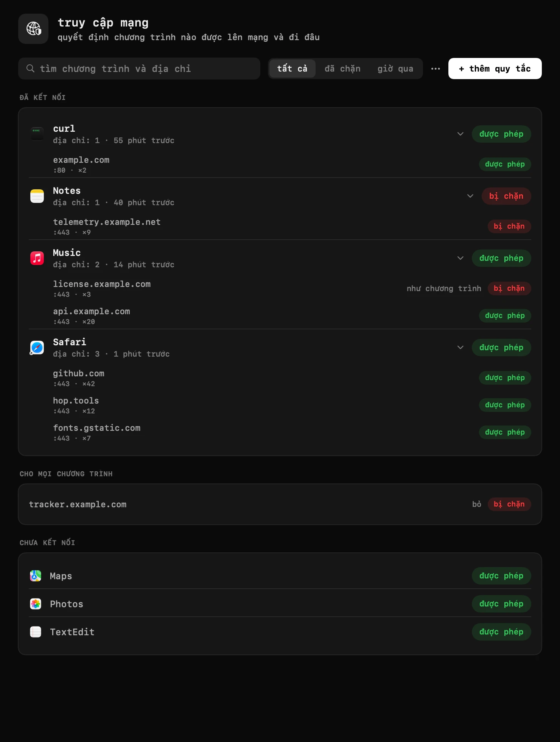The height and width of the screenshot is (742, 560).
Task: Click the Photos app icon
Action: (x=36, y=604)
